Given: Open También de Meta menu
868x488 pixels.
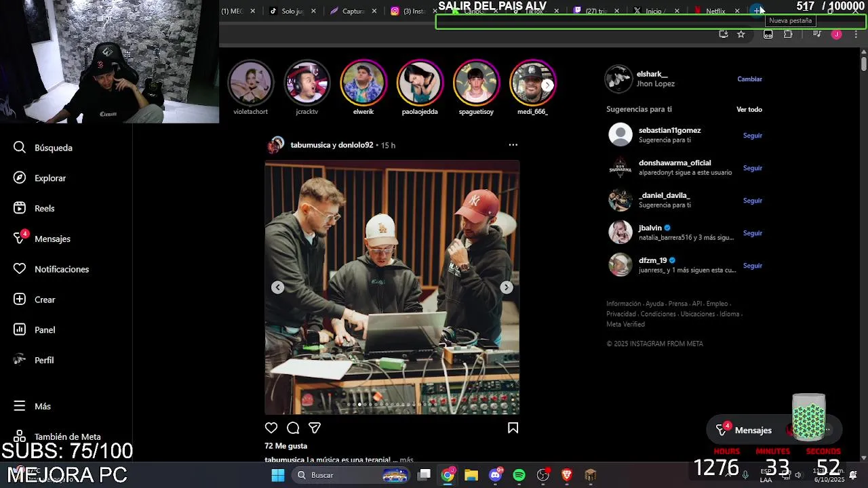Looking at the screenshot, I should [58, 436].
